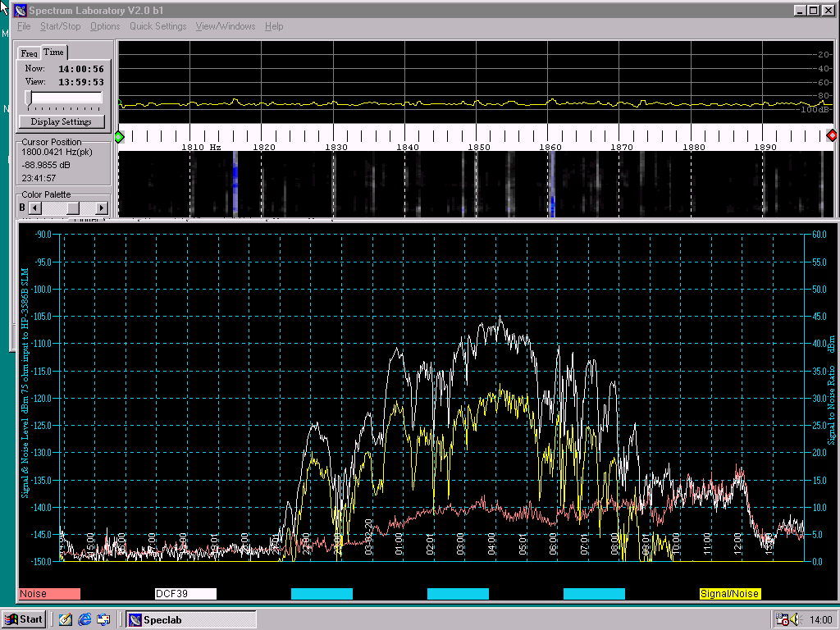Click the middle cyan legend box
Viewport: 840px width, 630px height.
[458, 594]
